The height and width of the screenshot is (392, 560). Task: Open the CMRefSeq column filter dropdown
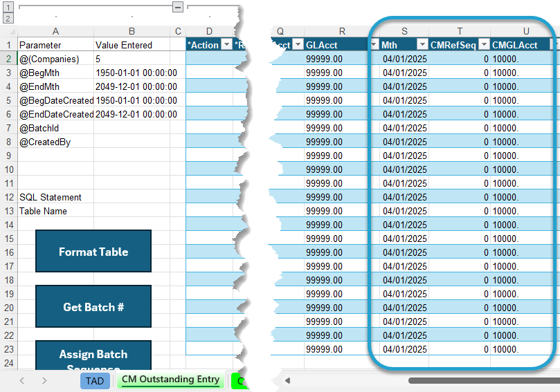point(484,44)
